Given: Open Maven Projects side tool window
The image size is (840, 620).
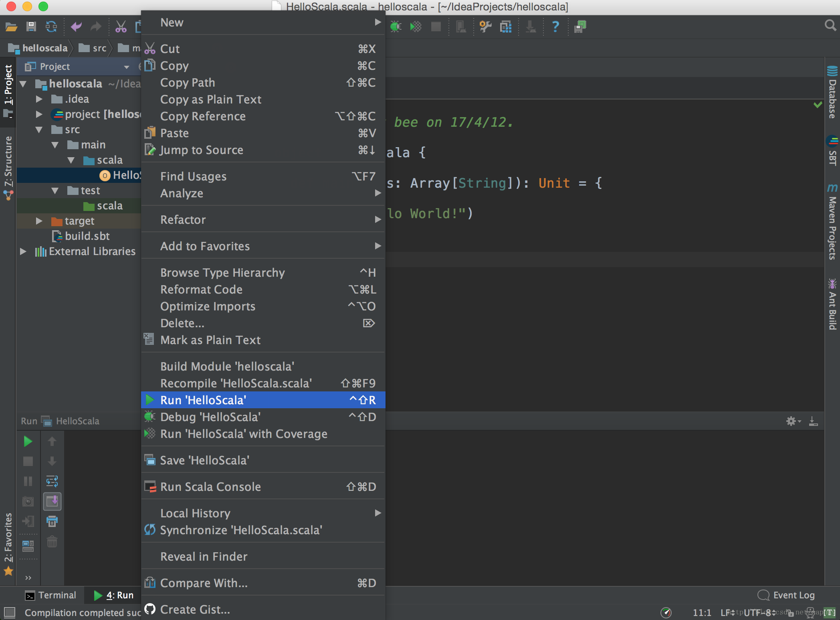Looking at the screenshot, I should pyautogui.click(x=832, y=222).
